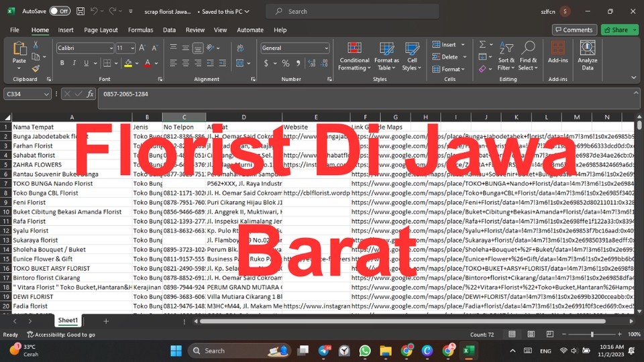The width and height of the screenshot is (644, 362).
Task: Click Delete cells button
Action: [x=445, y=56]
